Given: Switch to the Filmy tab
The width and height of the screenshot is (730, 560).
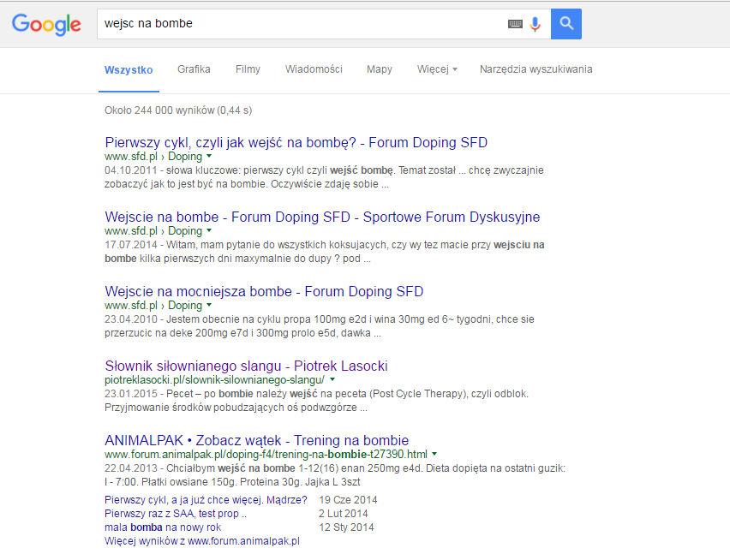Looking at the screenshot, I should (x=248, y=69).
